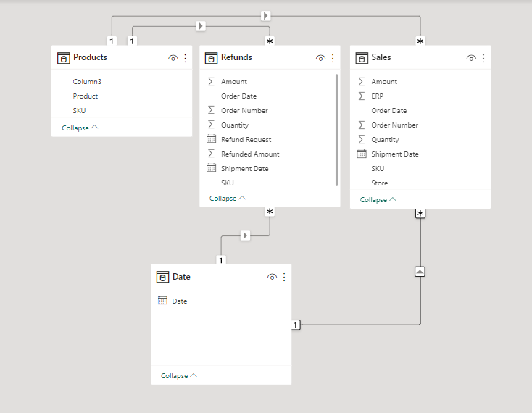Screen dimensions: 532x413
Task: Open more options menu for Sales table
Action: pyautogui.click(x=483, y=58)
